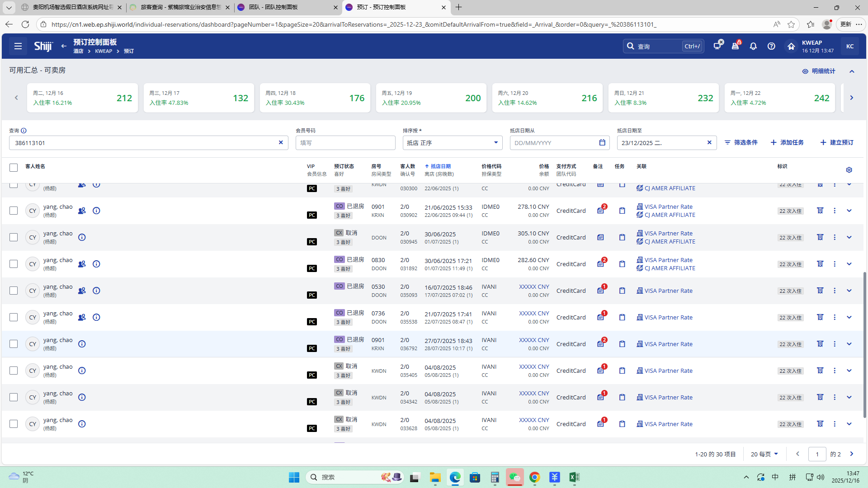Click the 建立预订 button
The width and height of the screenshot is (868, 488).
coord(837,142)
